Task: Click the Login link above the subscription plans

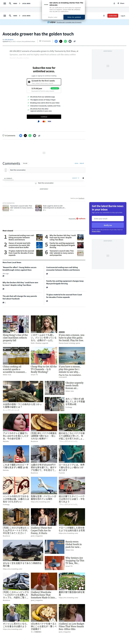Action: pyautogui.click(x=33, y=76)
